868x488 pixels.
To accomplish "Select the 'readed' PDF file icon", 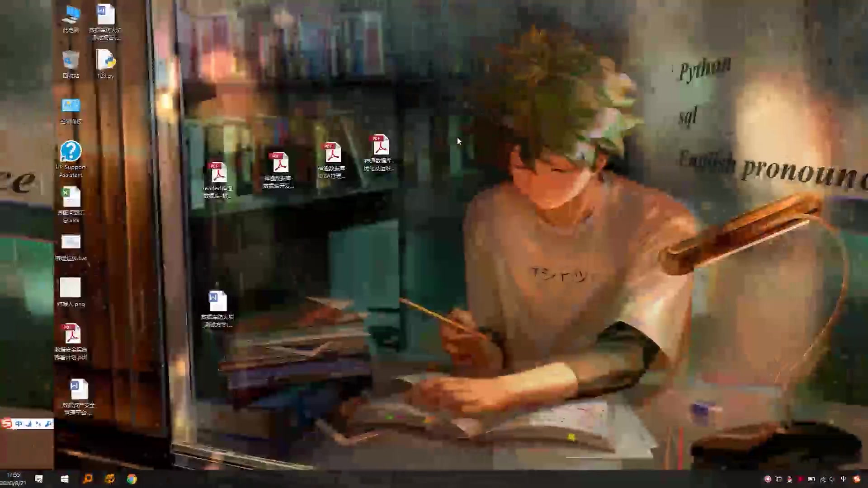I will pyautogui.click(x=217, y=174).
